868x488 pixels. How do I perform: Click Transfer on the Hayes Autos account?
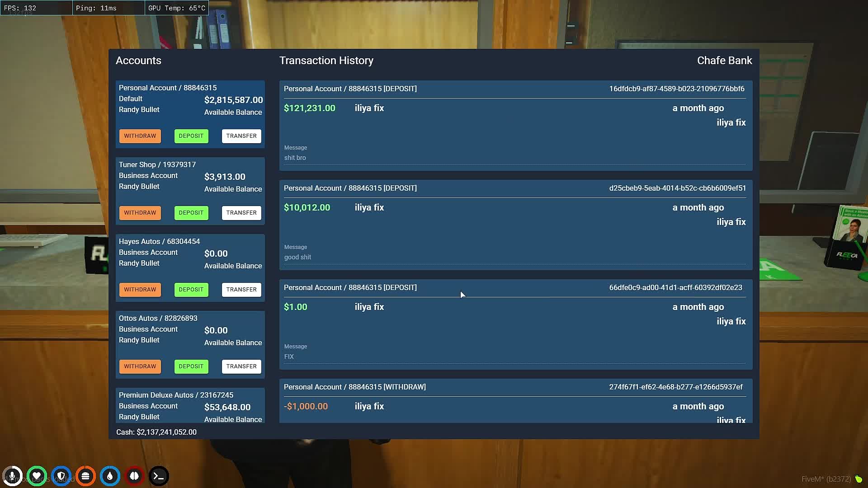241,290
